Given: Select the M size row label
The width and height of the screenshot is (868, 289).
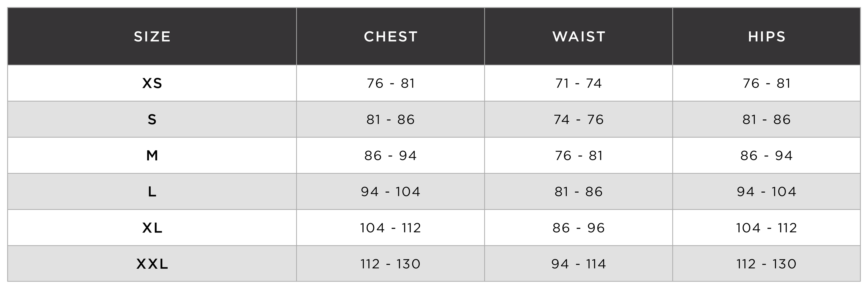Looking at the screenshot, I should [152, 155].
